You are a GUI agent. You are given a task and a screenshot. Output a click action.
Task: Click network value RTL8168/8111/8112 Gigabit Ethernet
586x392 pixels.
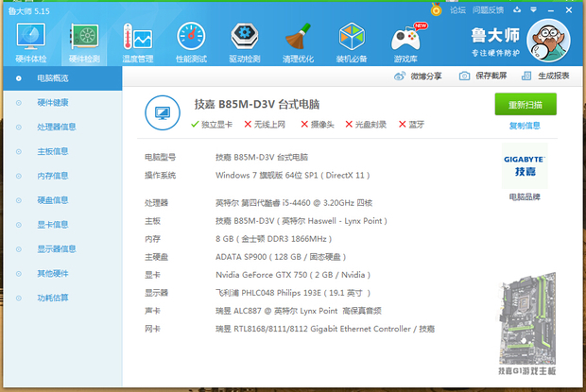coord(325,329)
